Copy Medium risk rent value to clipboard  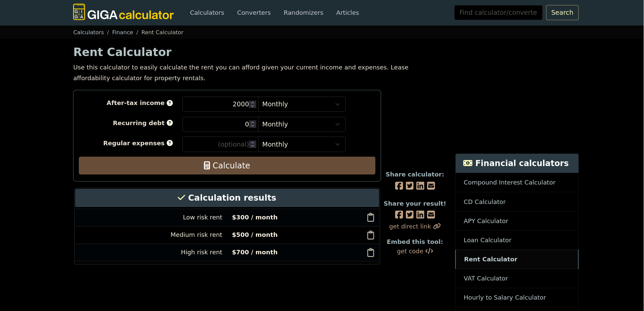(371, 235)
